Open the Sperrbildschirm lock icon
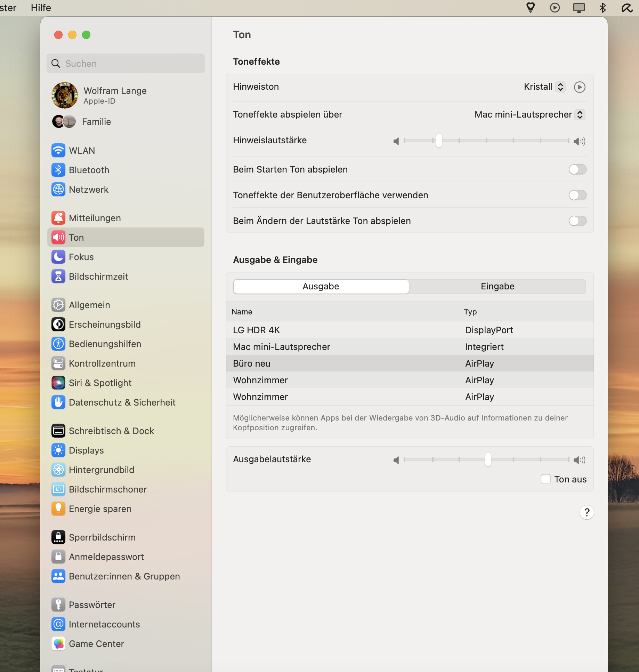This screenshot has width=639, height=672. (58, 537)
